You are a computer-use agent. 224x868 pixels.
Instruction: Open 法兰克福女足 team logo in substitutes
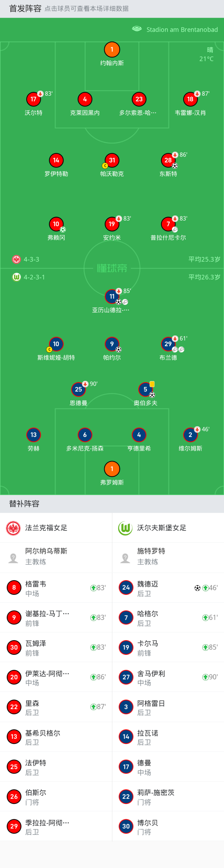coord(13,528)
